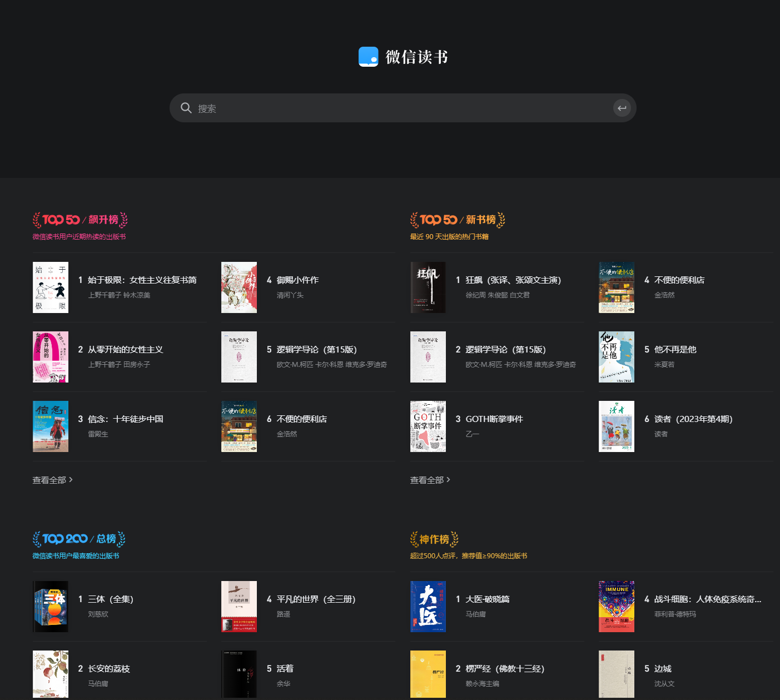The height and width of the screenshot is (700, 780).
Task: Click title 他不再是他
Action: [675, 349]
